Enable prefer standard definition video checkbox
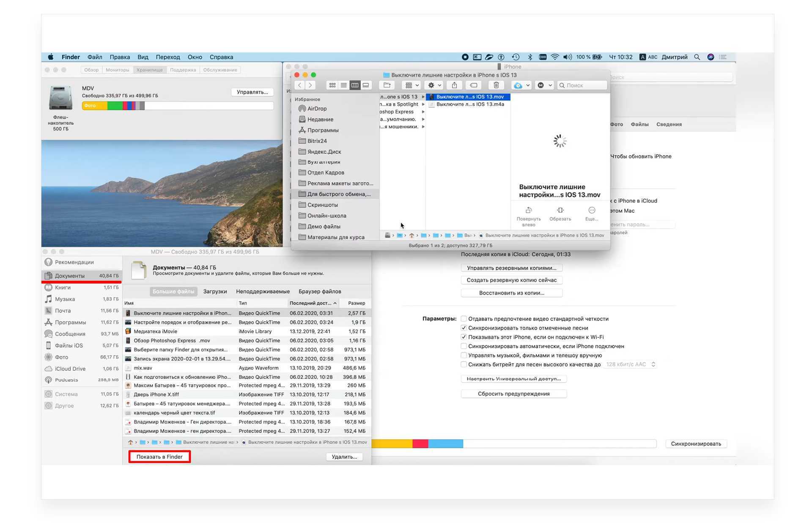The height and width of the screenshot is (523, 812). tap(464, 319)
